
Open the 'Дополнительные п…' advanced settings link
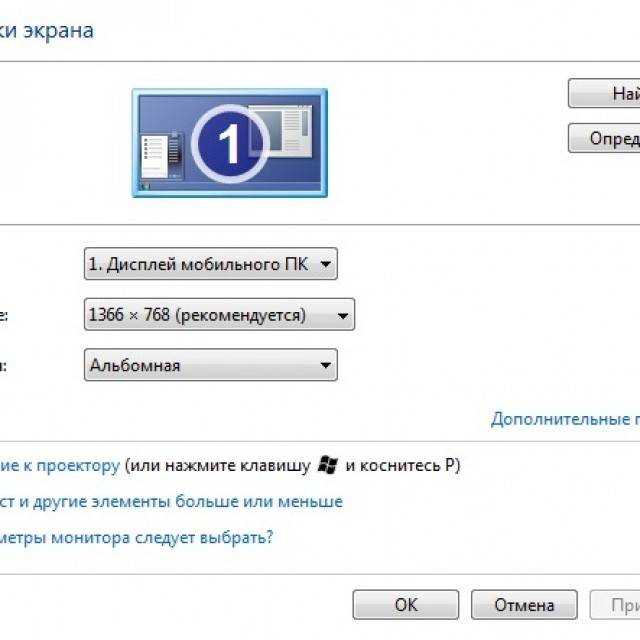[x=565, y=419]
